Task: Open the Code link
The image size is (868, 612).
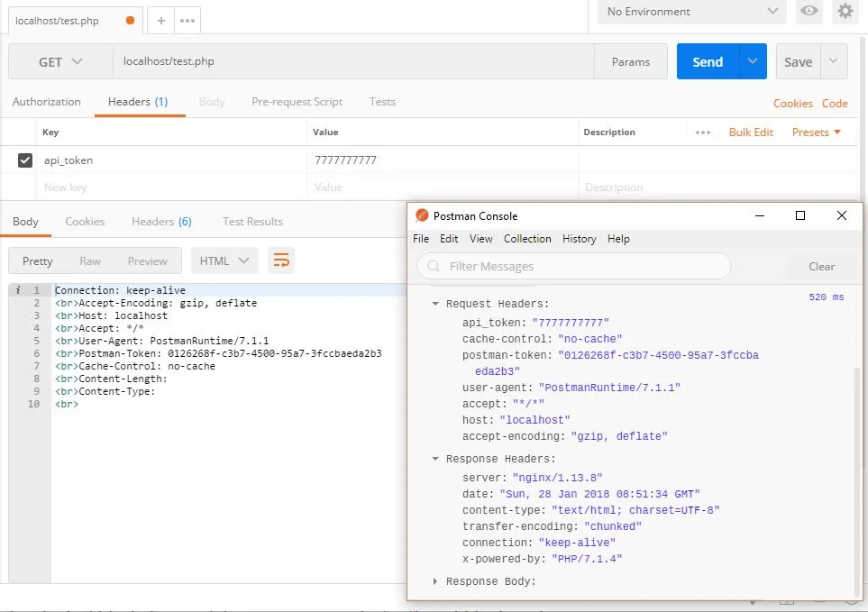Action: [x=835, y=104]
